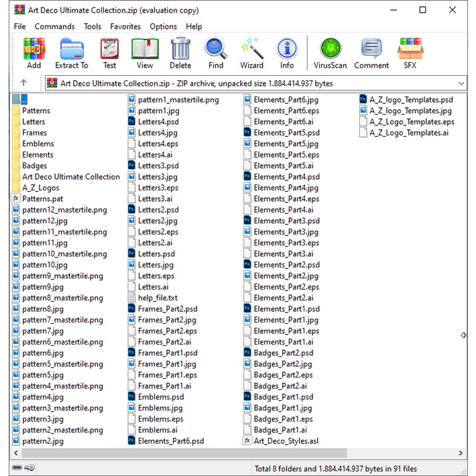Open the Commands menu

click(x=54, y=27)
